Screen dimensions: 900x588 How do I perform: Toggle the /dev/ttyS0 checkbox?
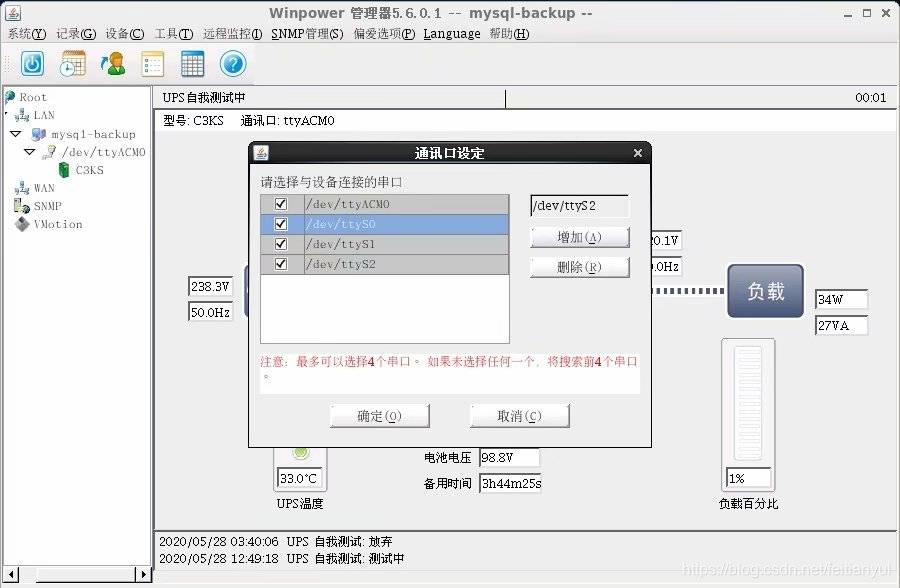pos(281,224)
